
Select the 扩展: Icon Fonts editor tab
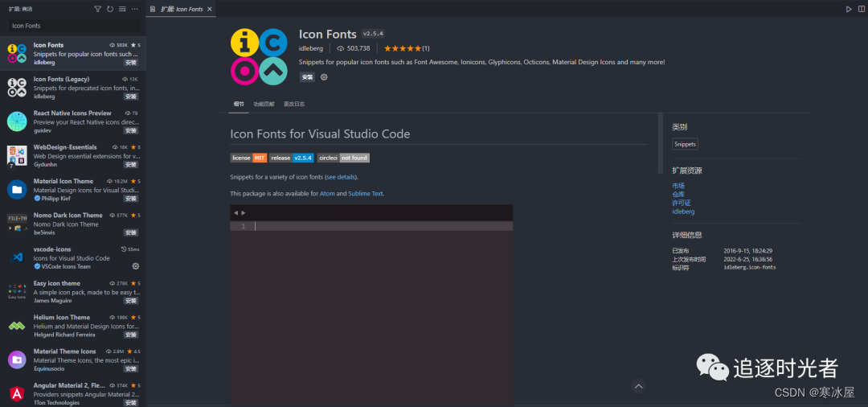pyautogui.click(x=182, y=9)
